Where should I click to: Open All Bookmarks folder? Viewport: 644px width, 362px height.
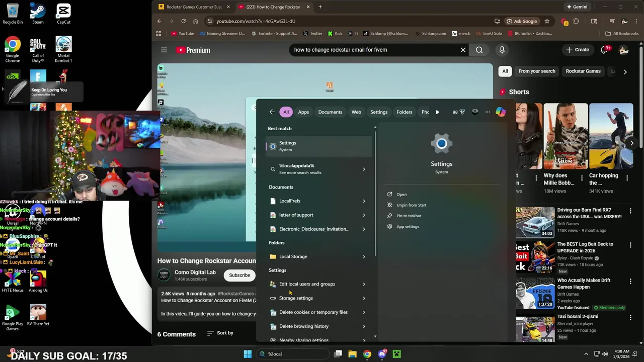pos(622,34)
